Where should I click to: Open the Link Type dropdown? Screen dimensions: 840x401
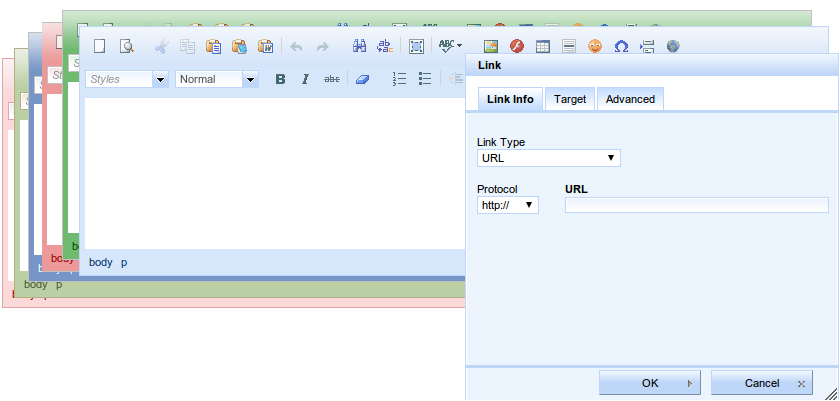pyautogui.click(x=548, y=158)
